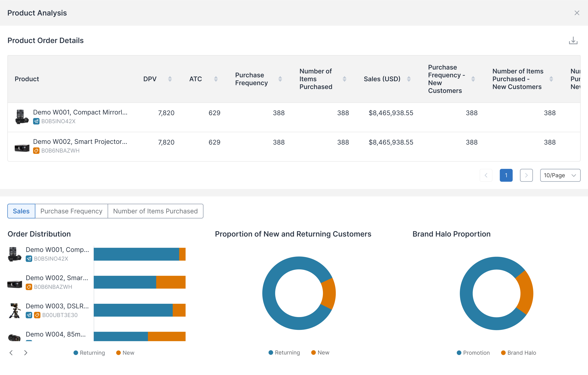The image size is (588, 375).
Task: Open the 10/Page rows dropdown
Action: (560, 175)
